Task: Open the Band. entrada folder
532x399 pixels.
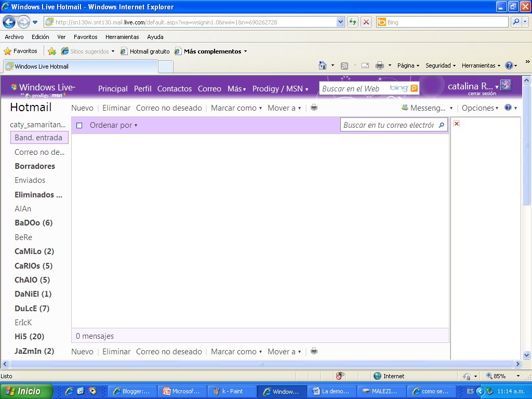Action: tap(39, 137)
